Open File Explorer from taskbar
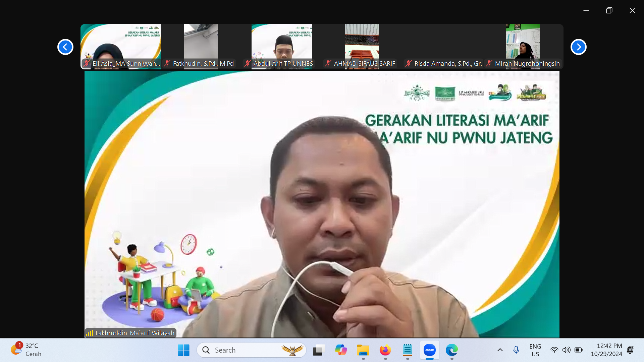Viewport: 644px width, 362px height. [363, 350]
